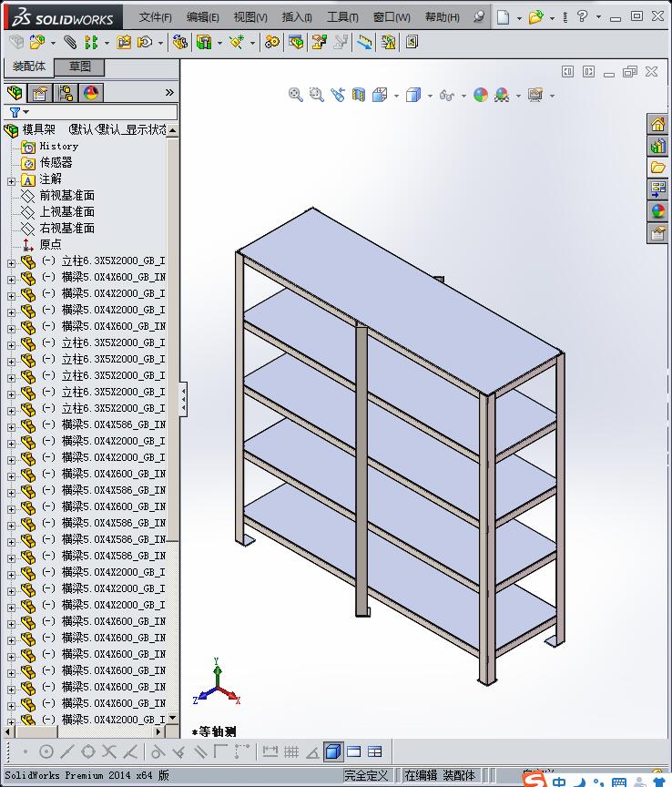Open the Design Library task pane
The image size is (672, 787).
(x=658, y=146)
